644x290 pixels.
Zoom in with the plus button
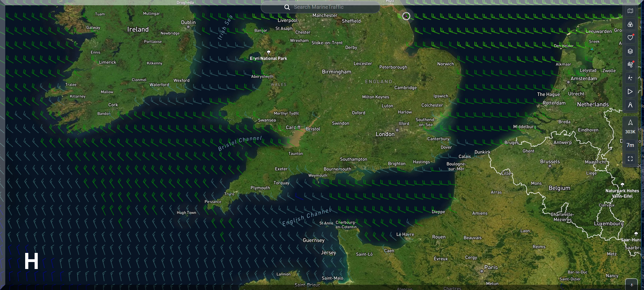[x=631, y=285]
